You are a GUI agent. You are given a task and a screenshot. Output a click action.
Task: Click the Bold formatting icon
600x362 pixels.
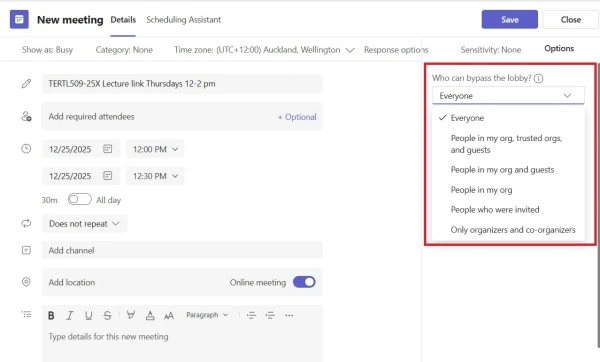pyautogui.click(x=51, y=315)
